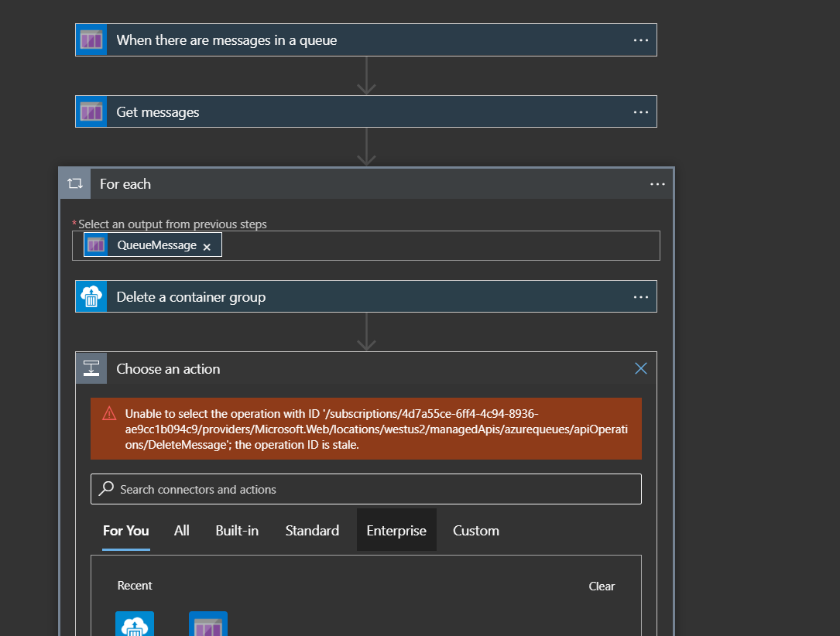Click the Get messages queue icon
840x636 pixels.
[x=91, y=112]
